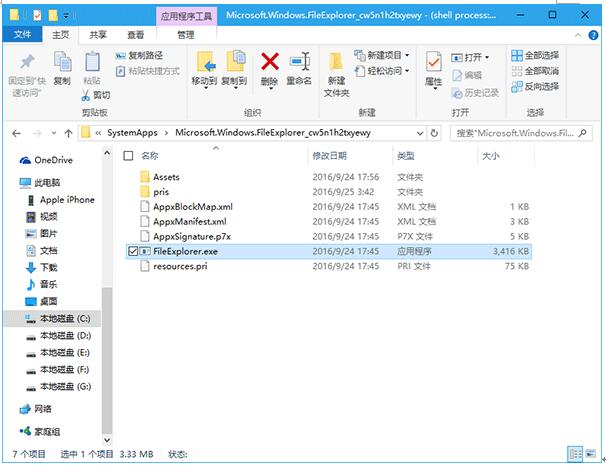606x465 pixels.
Task: Select Apple iPhone in navigation pane
Action: click(x=60, y=200)
